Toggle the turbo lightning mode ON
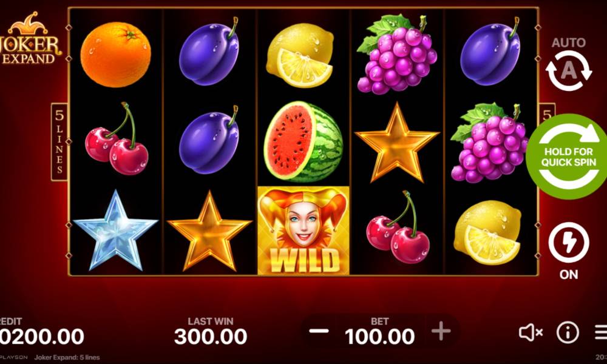 (568, 243)
